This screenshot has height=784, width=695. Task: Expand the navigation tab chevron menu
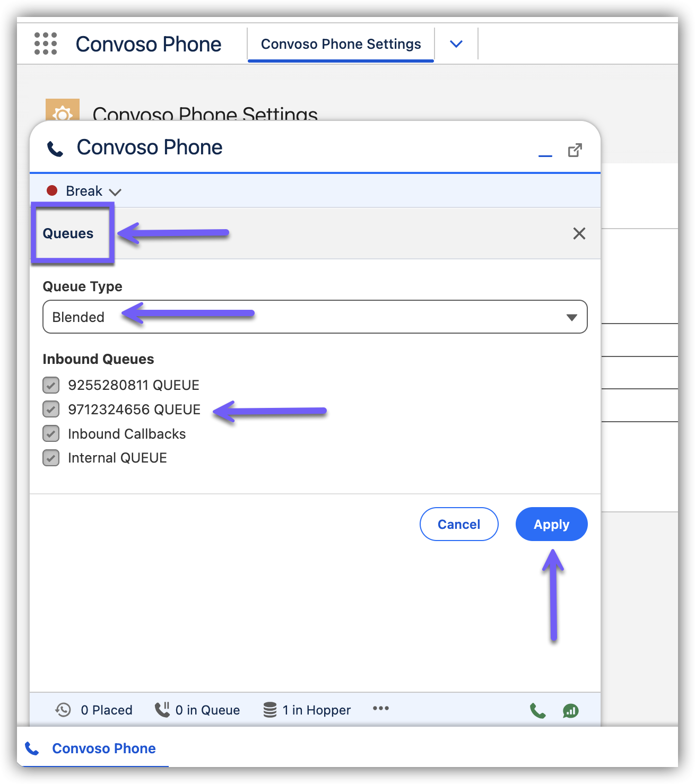coord(456,44)
